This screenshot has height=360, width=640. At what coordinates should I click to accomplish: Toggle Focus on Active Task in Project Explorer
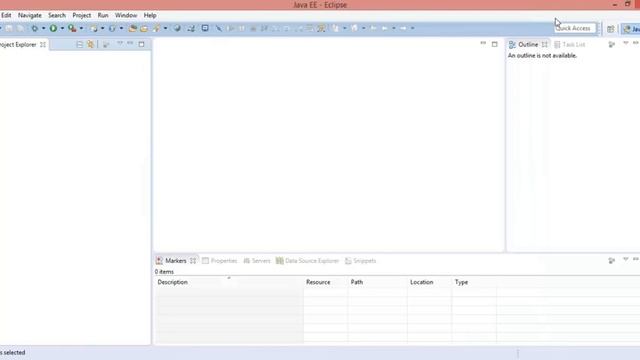tap(106, 44)
